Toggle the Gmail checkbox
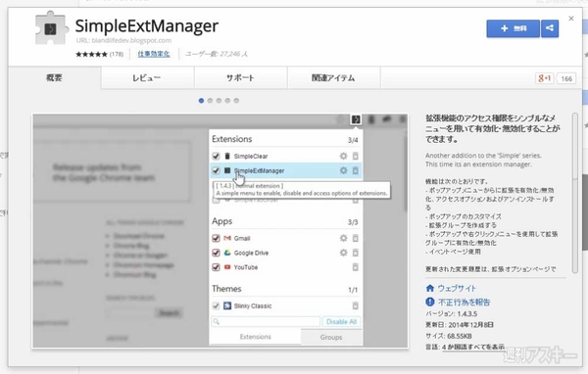This screenshot has height=374, width=588. (216, 238)
